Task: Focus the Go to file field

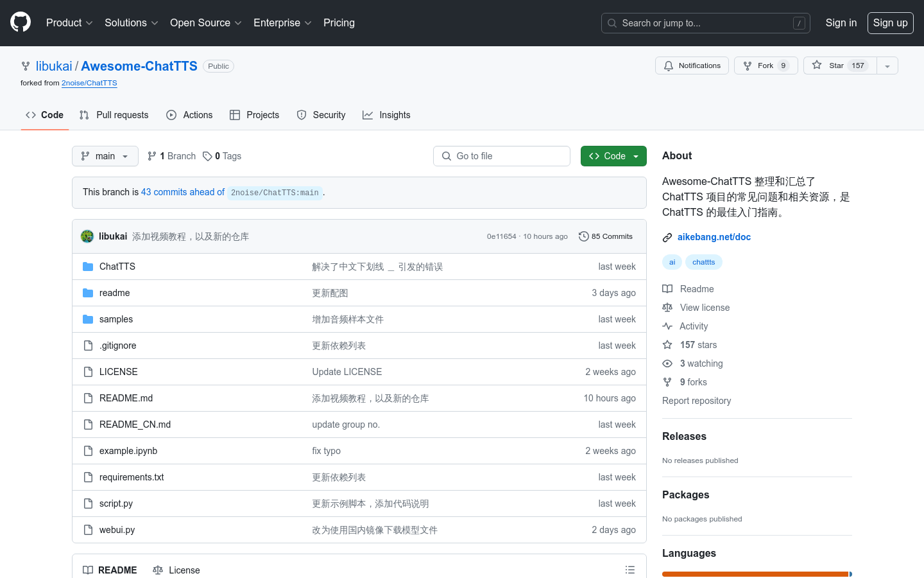Action: point(502,156)
